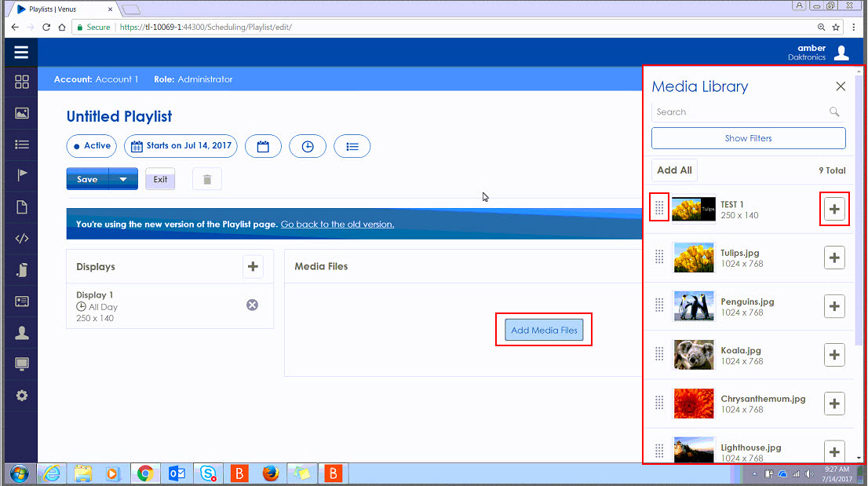Viewport: 868px width, 486px height.
Task: Open the playlists list icon in sidebar
Action: 21,144
